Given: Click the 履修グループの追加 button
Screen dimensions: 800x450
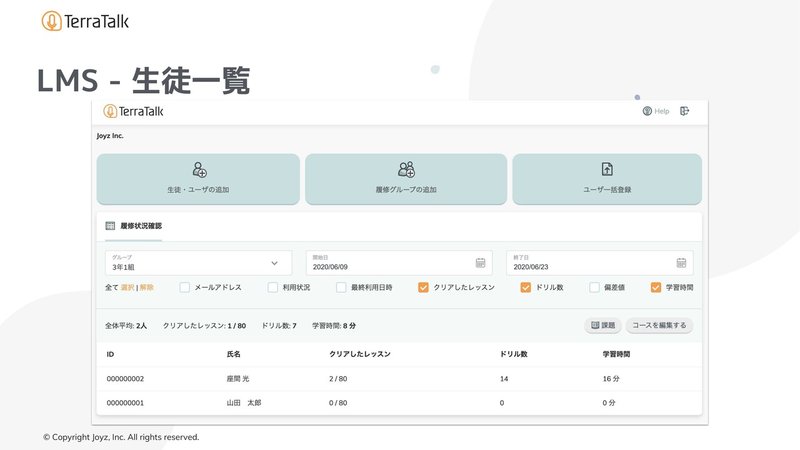Looking at the screenshot, I should pos(406,179).
